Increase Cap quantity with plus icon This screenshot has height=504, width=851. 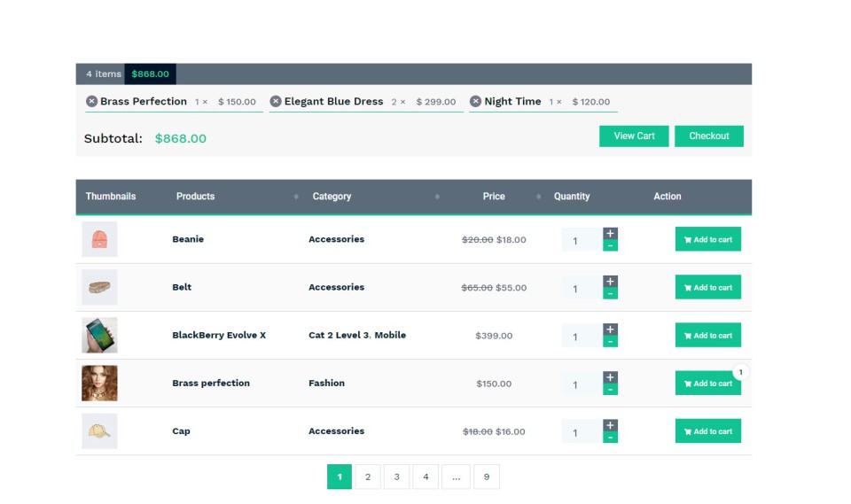click(610, 425)
